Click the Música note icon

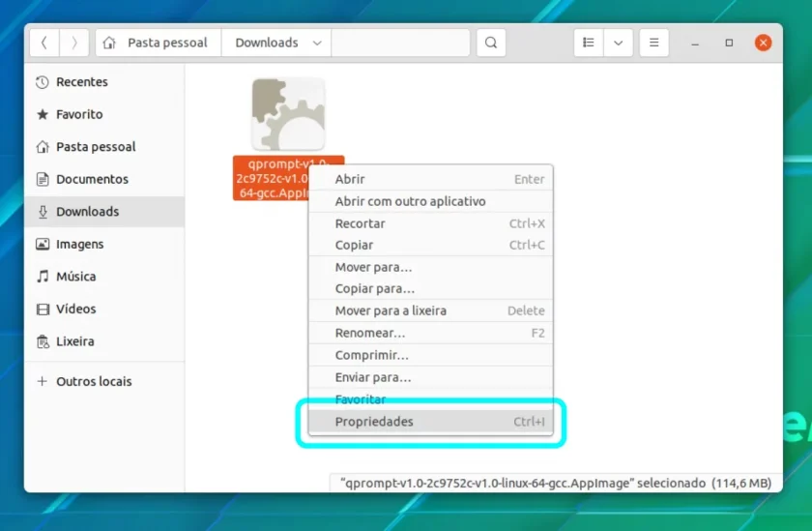43,276
